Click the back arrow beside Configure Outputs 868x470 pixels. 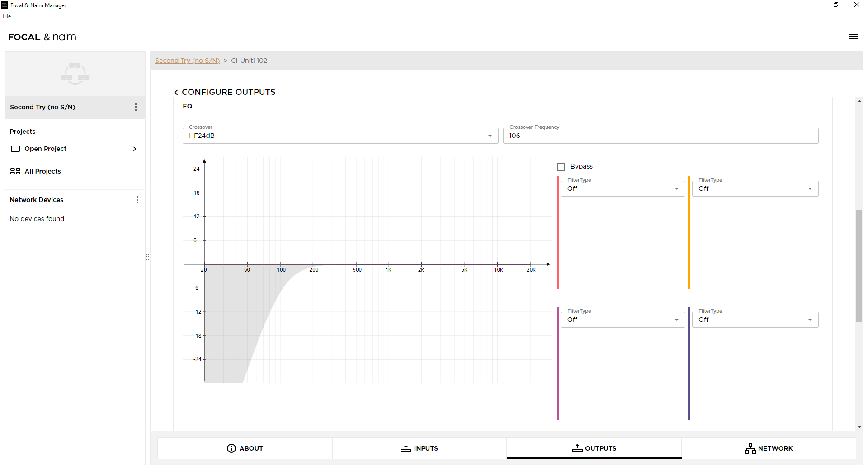coord(176,92)
